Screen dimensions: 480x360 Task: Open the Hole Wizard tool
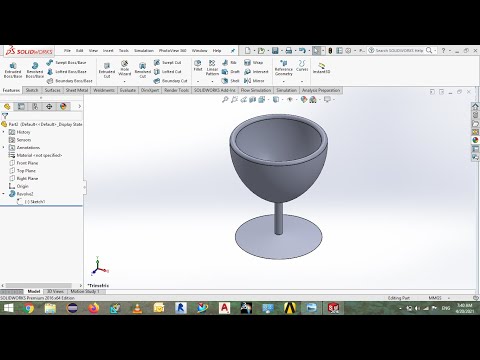(125, 68)
